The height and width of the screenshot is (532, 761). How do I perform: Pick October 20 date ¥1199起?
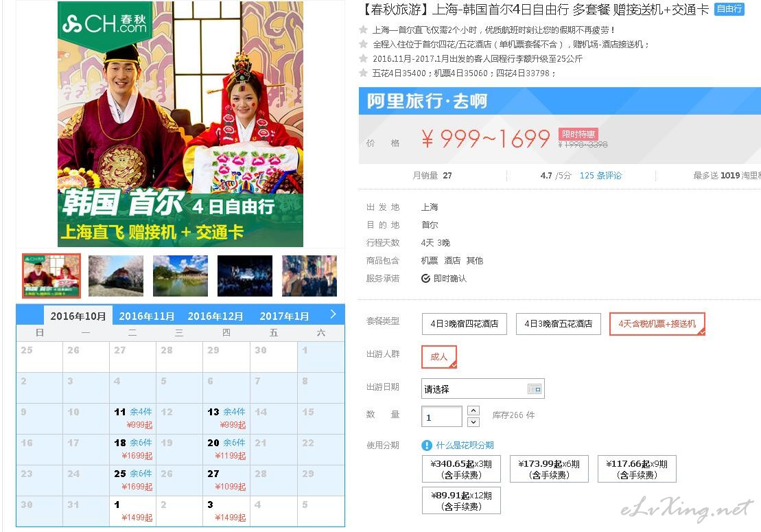point(226,449)
